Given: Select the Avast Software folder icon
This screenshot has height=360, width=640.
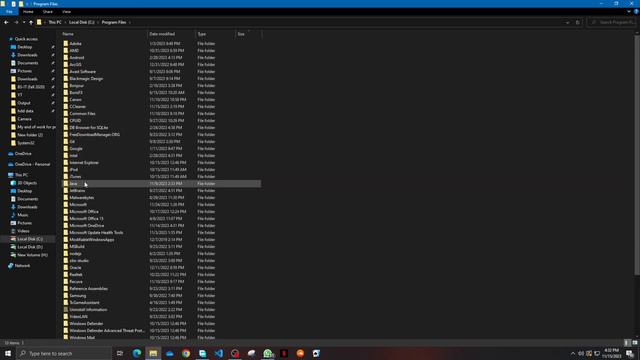Looking at the screenshot, I should 66,71.
